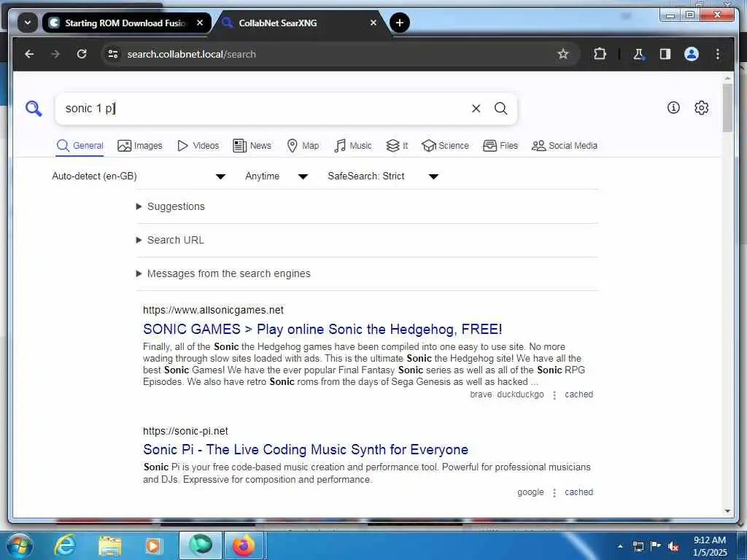Open the Chrome three-dot menu
The width and height of the screenshot is (747, 560).
tap(718, 54)
